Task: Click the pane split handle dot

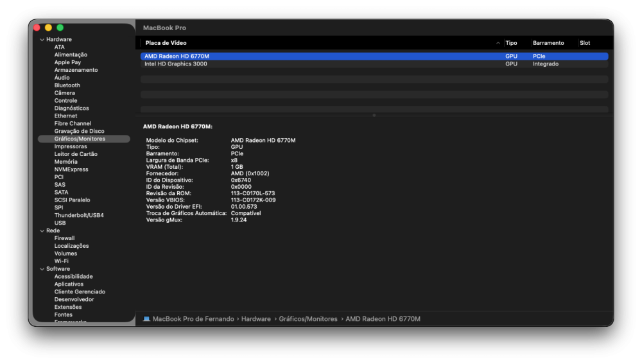Action: [x=374, y=116]
